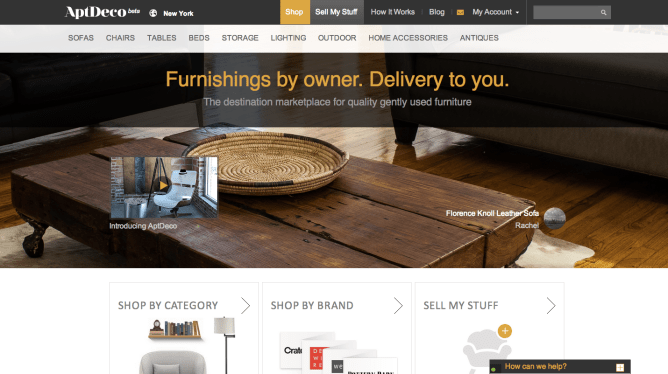Open the envelope messages icon

(460, 12)
